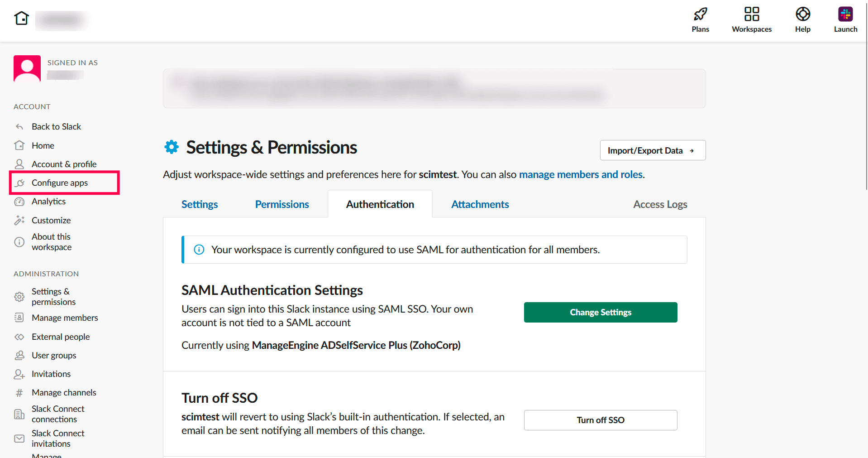Open the Import/Export Data button
The image size is (868, 458).
(652, 150)
